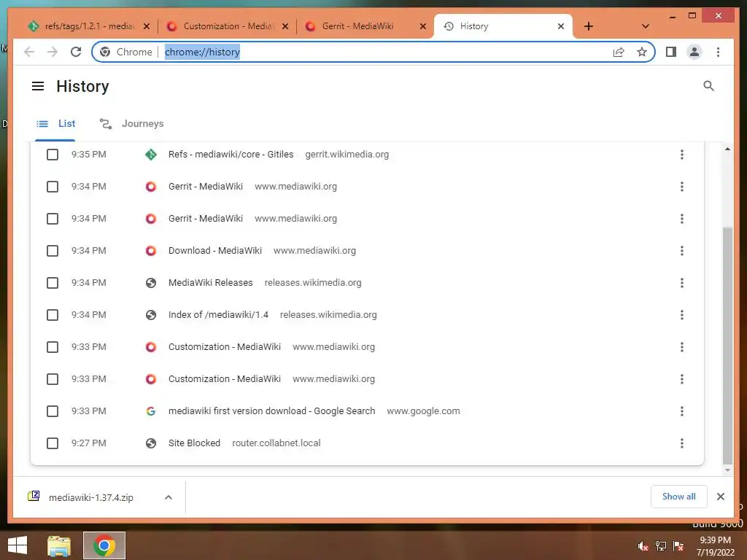Click Show all downloads button
Image resolution: width=747 pixels, height=560 pixels.
pos(679,497)
